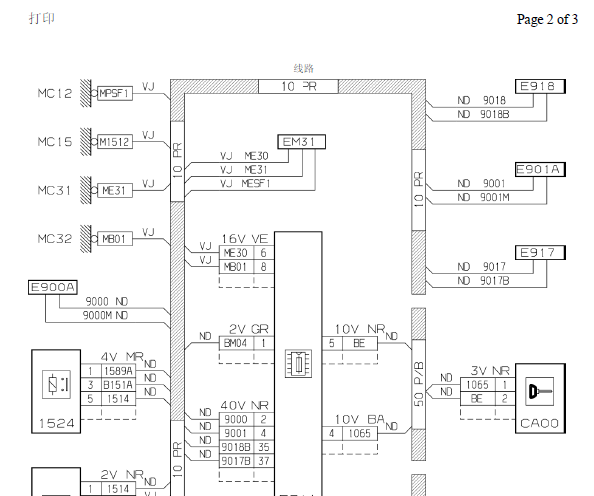Click the EM31 splice box
594x496 pixels.
pyautogui.click(x=302, y=142)
